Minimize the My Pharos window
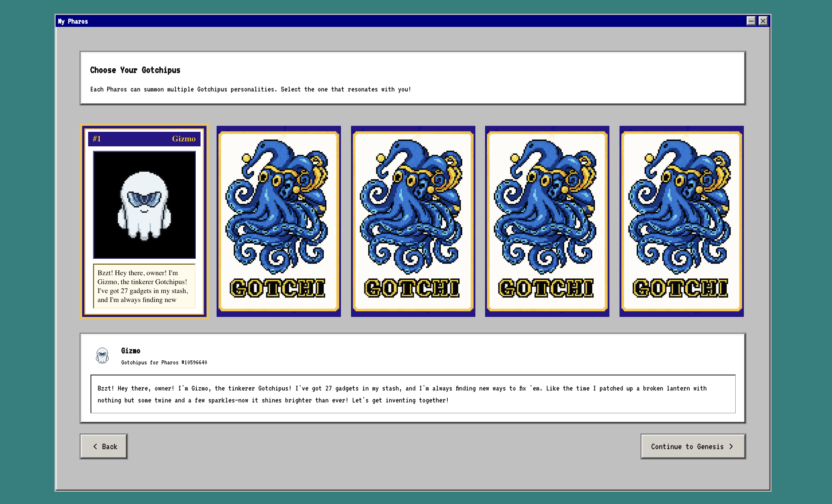Viewport: 832px width, 504px height. (x=751, y=21)
